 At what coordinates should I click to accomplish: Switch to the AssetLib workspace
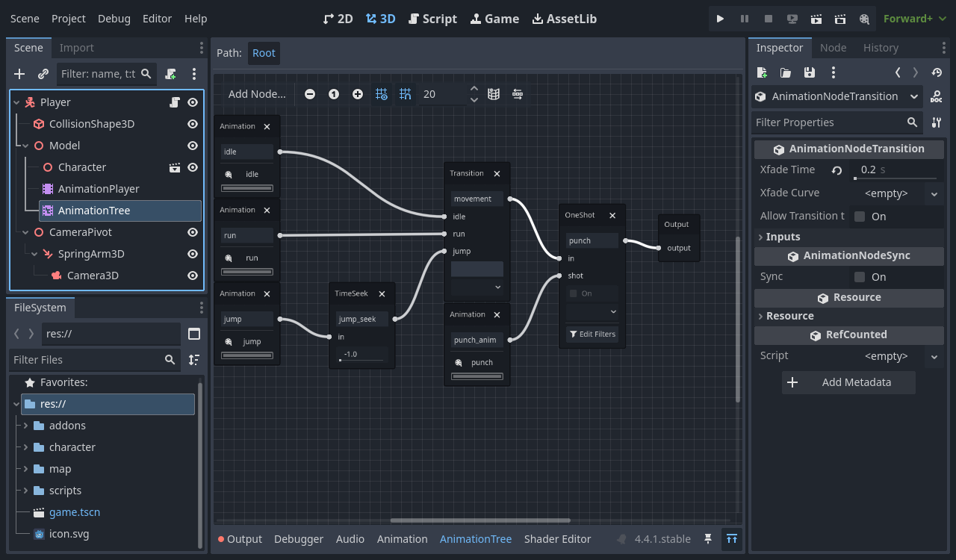pyautogui.click(x=564, y=19)
